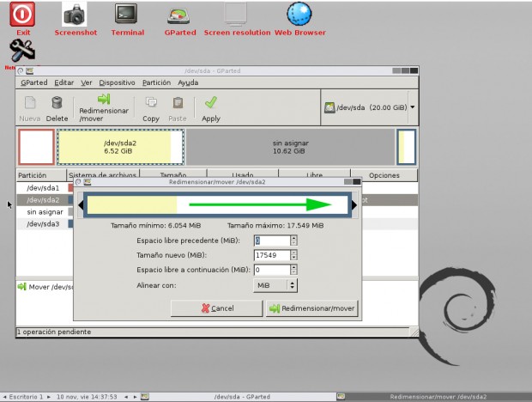Click Espacio libre a continuación spinner arrows
The height and width of the screenshot is (402, 532).
point(293,270)
